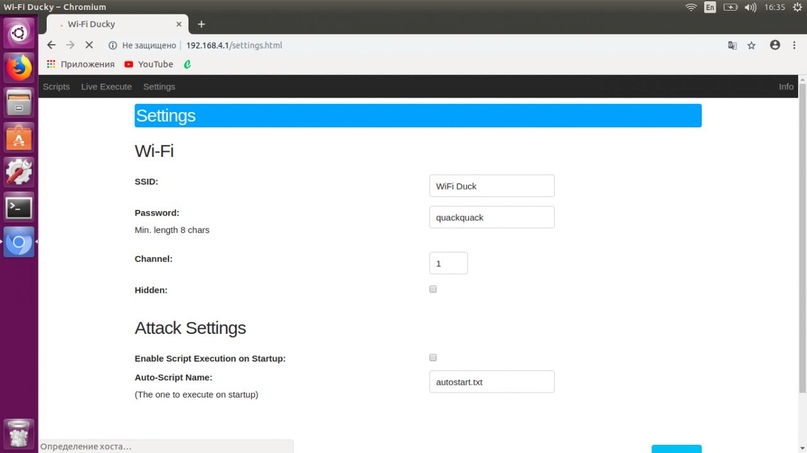Open the system power gear menu
The height and width of the screenshot is (453, 807).
tap(796, 7)
